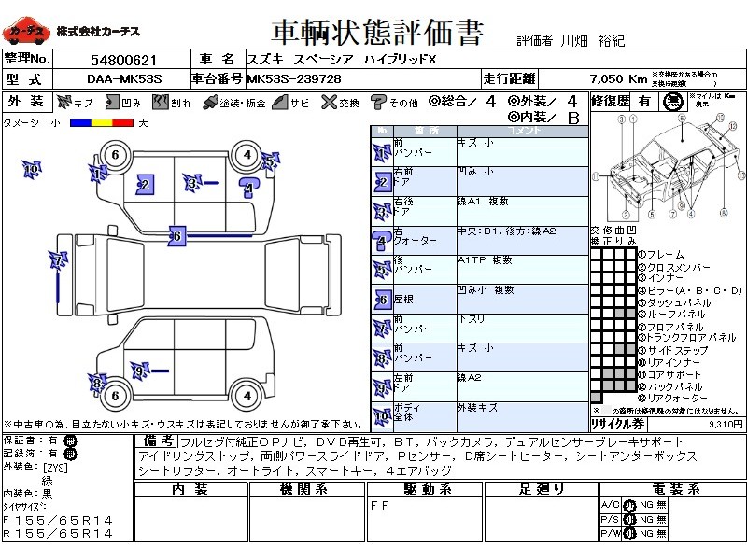The image size is (747, 560).
Task: Click the evaluator name 川畑 裕紀
Action: (x=592, y=41)
